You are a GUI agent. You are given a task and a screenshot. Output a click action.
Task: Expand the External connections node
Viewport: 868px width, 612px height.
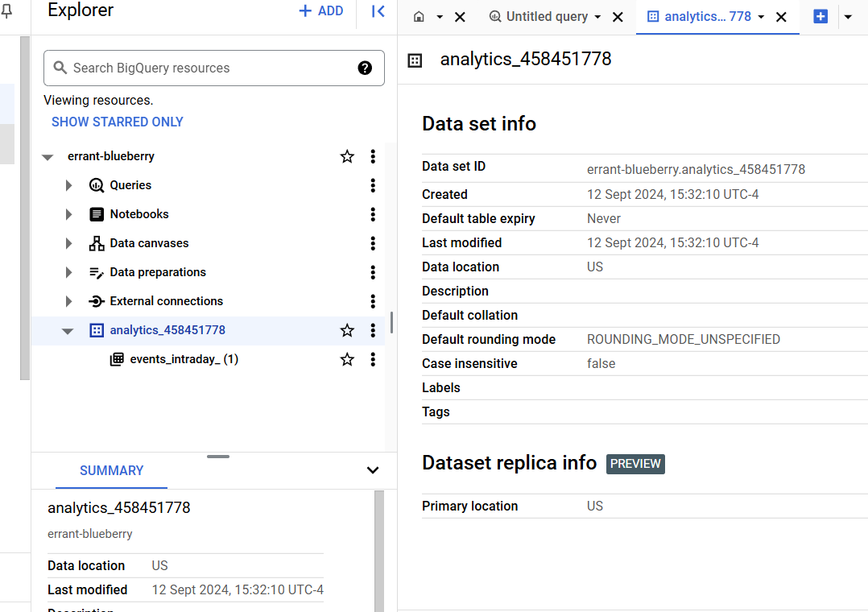tap(68, 301)
